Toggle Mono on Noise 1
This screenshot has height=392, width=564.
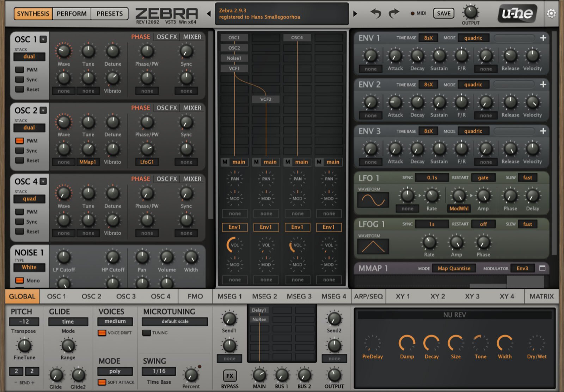coord(20,281)
